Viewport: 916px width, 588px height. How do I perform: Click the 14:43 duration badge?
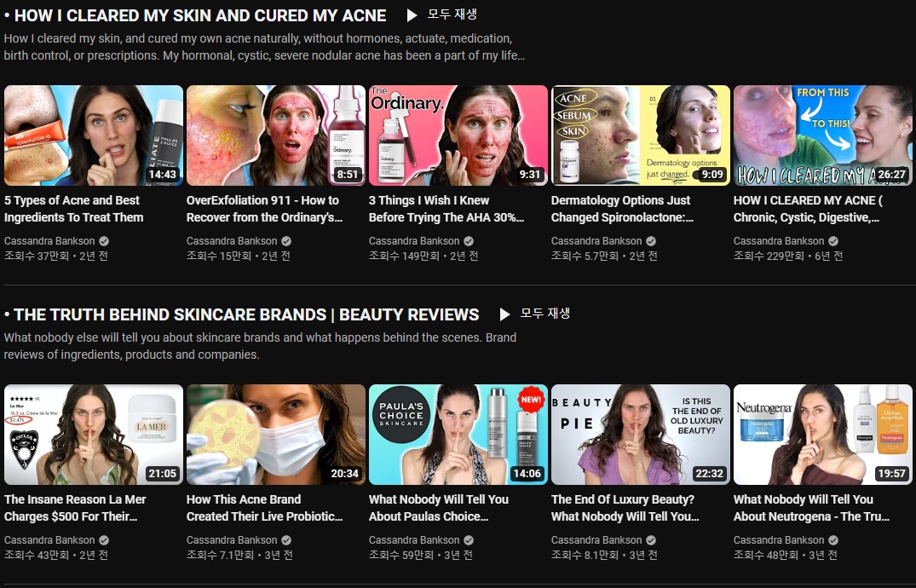click(163, 174)
